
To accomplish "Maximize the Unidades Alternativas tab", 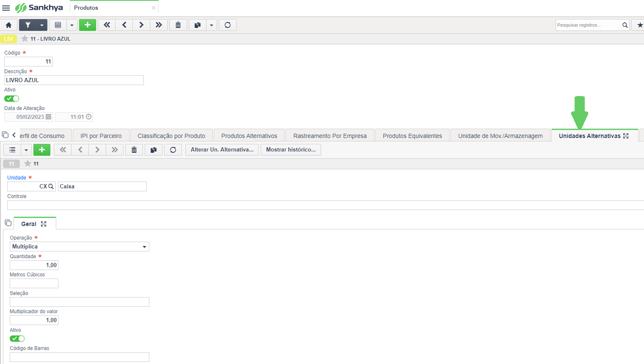I will coord(626,136).
